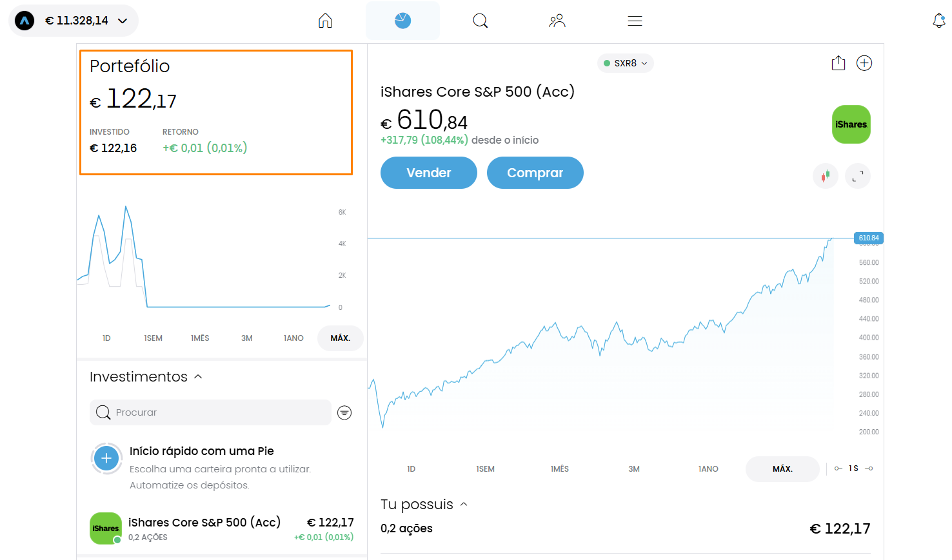Open the Home tab icon
The height and width of the screenshot is (560, 952).
[x=326, y=21]
